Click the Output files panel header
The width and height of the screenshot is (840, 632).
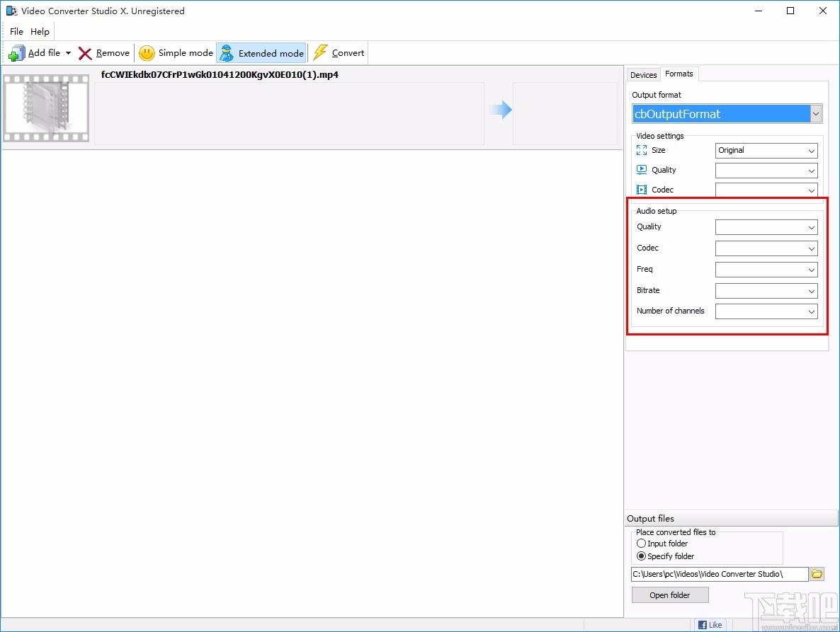click(x=731, y=518)
